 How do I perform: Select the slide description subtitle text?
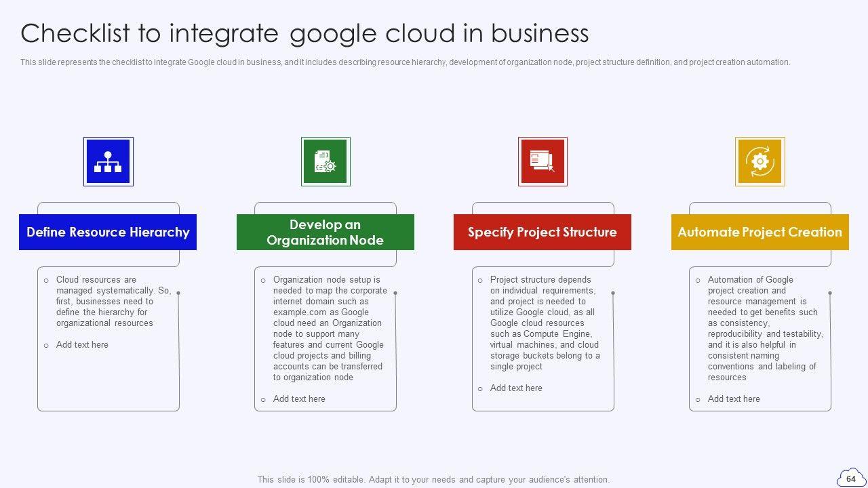(x=405, y=62)
